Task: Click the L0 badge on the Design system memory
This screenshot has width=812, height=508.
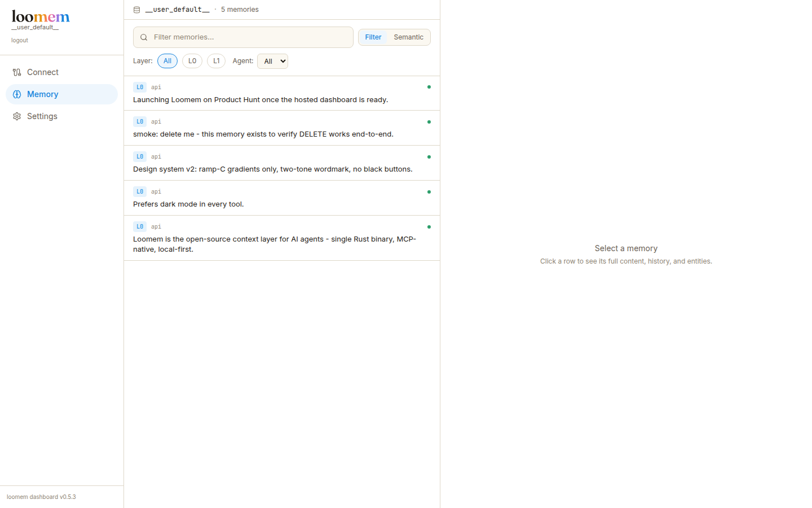Action: pyautogui.click(x=140, y=156)
